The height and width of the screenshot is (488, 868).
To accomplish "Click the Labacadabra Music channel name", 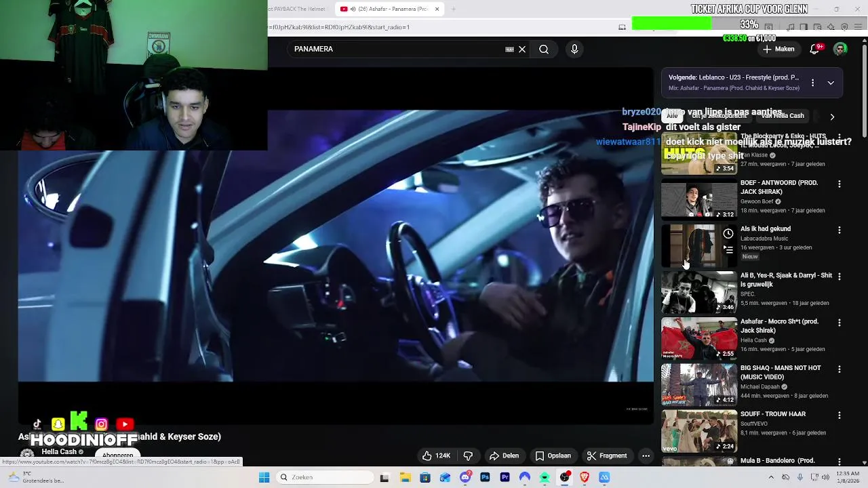I will pos(764,239).
